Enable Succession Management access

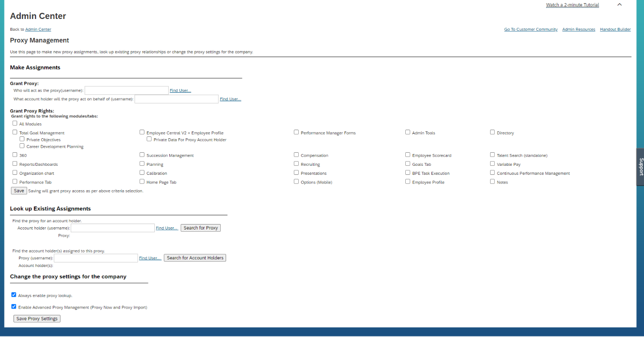point(142,154)
